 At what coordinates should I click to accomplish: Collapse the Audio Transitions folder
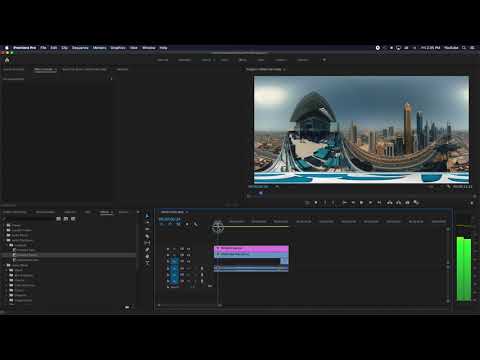pyautogui.click(x=4, y=240)
